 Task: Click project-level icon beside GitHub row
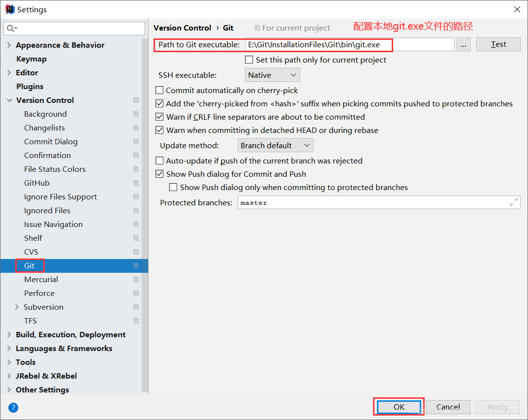[136, 183]
